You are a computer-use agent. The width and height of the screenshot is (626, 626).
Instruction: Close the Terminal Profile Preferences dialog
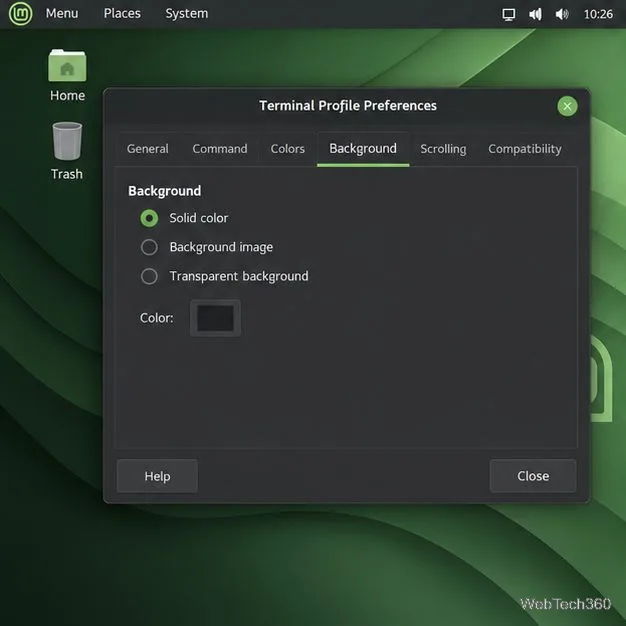pyautogui.click(x=567, y=106)
